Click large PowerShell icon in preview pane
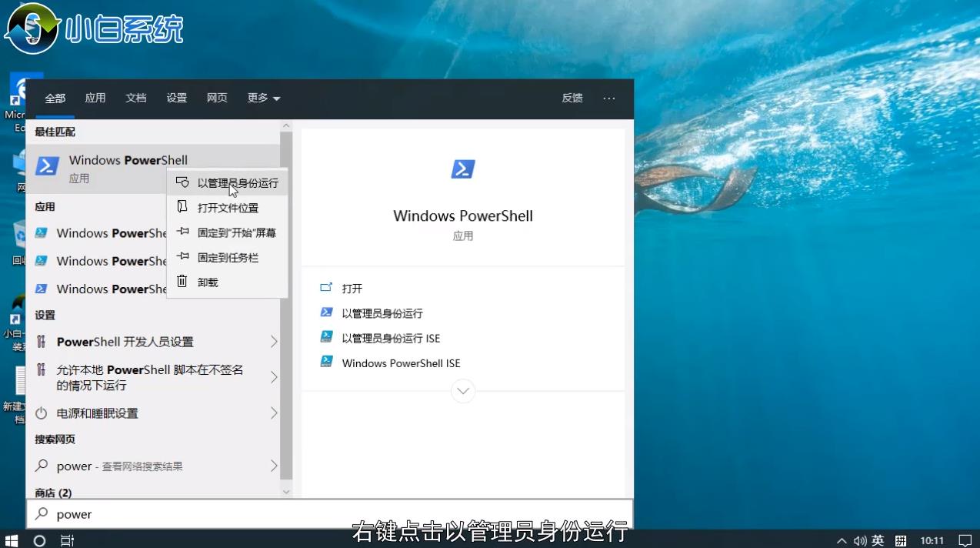The height and width of the screenshot is (548, 980). pyautogui.click(x=463, y=169)
